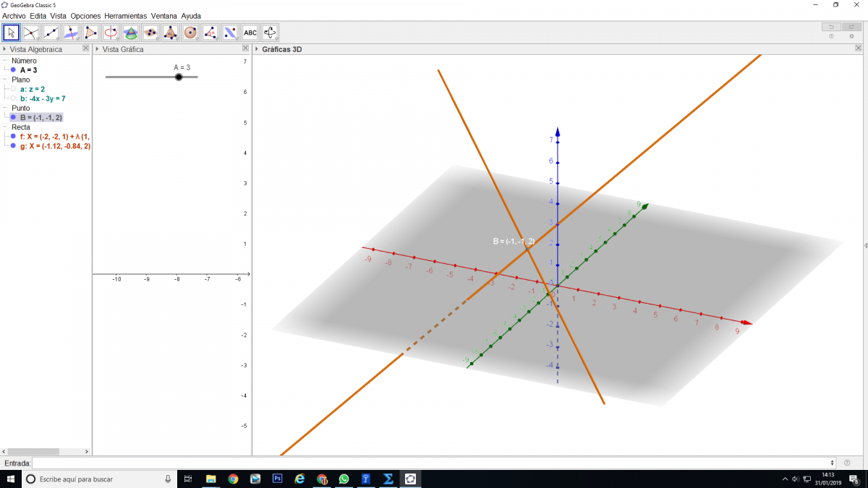This screenshot has height=488, width=868.
Task: Show plane a: z = 2
Action: click(x=13, y=89)
